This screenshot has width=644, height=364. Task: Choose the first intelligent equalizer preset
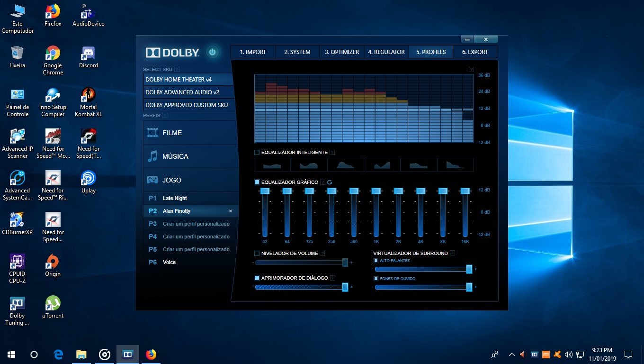coord(272,165)
